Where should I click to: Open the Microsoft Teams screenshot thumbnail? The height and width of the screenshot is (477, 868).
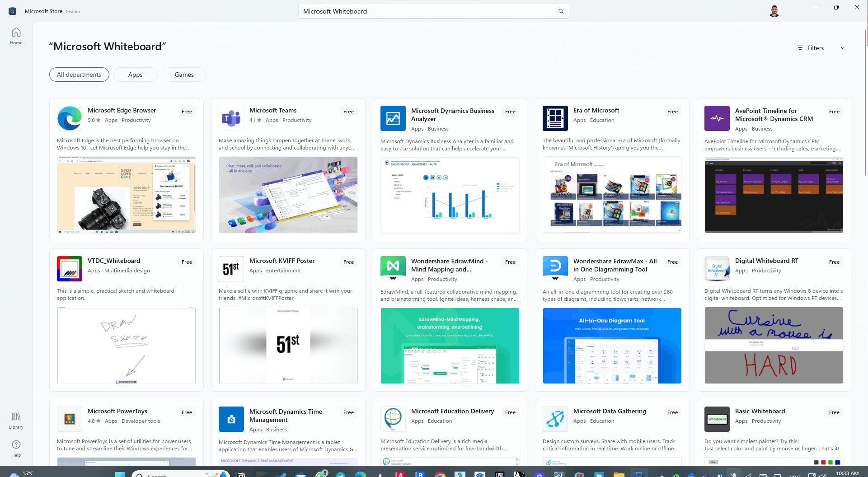point(288,195)
